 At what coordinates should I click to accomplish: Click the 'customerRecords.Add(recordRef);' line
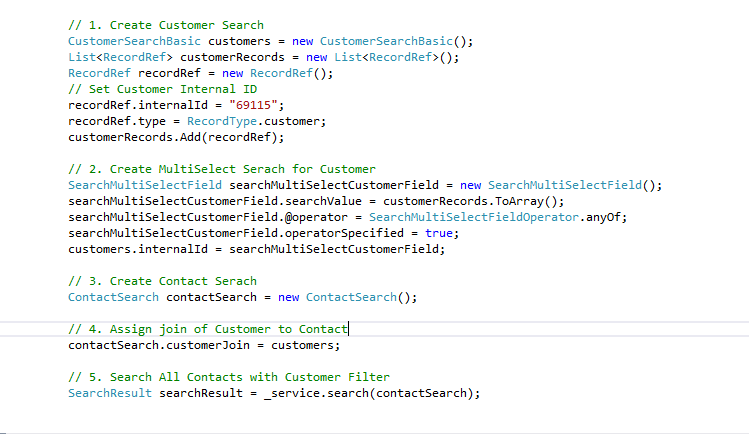(x=176, y=138)
